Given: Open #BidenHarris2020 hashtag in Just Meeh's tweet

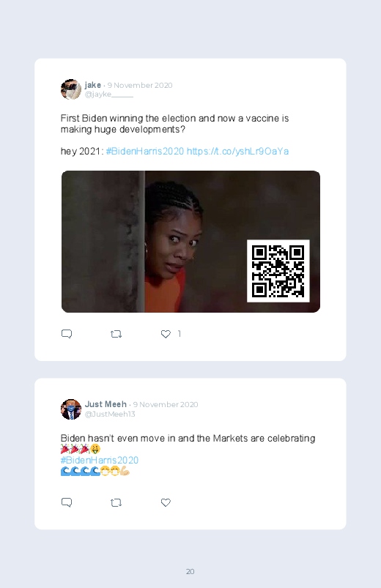Looking at the screenshot, I should click(100, 460).
